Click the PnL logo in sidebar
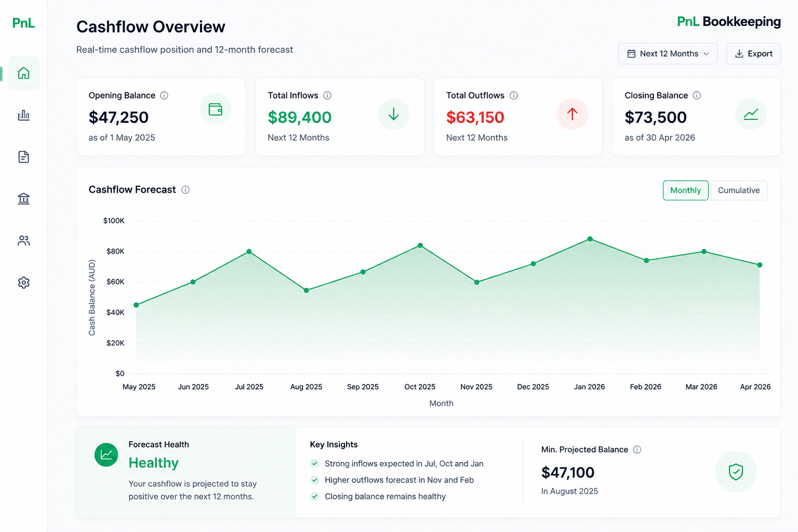This screenshot has width=798, height=532. click(23, 23)
